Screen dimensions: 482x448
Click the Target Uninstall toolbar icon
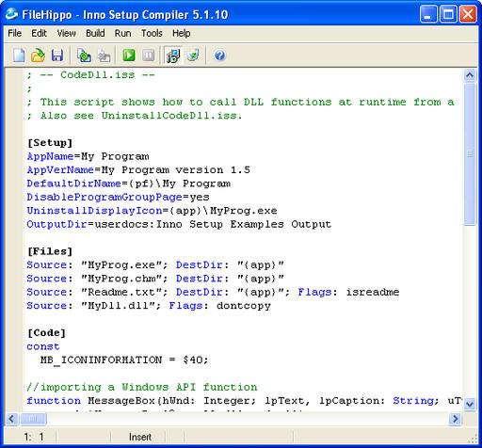[193, 56]
